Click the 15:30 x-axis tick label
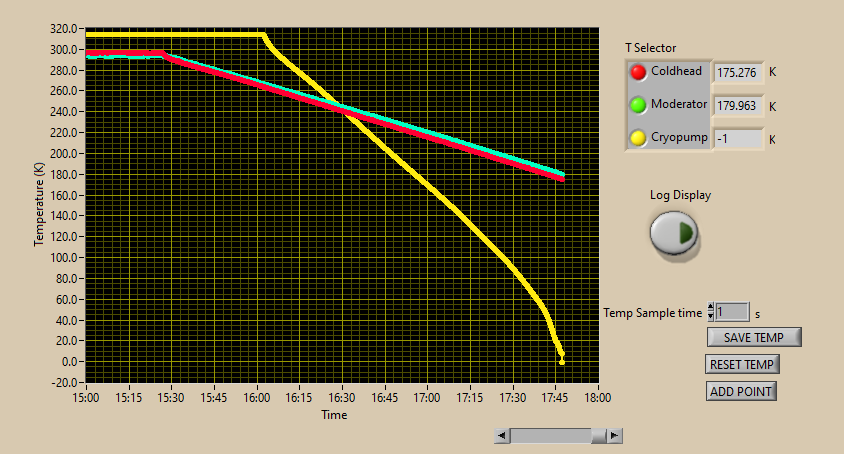Image resolution: width=844 pixels, height=454 pixels. [171, 398]
